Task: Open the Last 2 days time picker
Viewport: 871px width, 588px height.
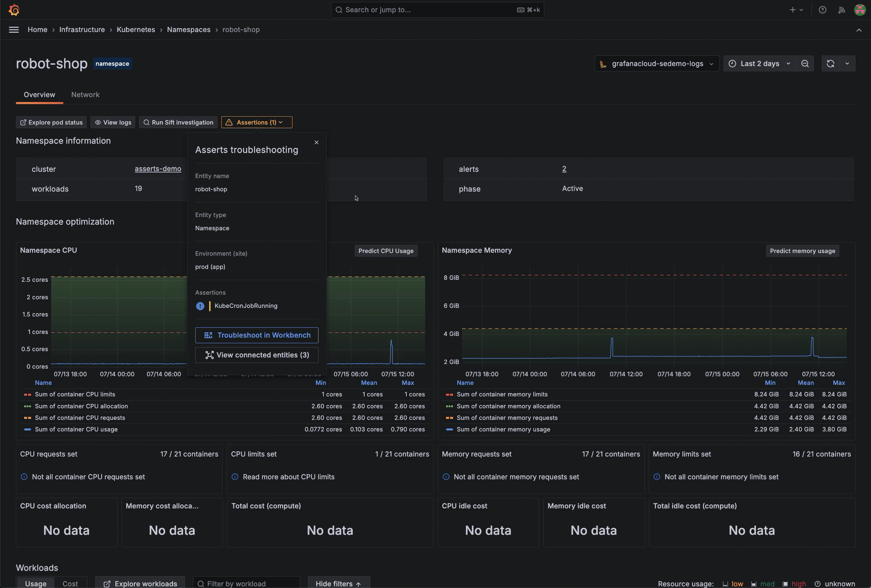Action: pos(759,64)
